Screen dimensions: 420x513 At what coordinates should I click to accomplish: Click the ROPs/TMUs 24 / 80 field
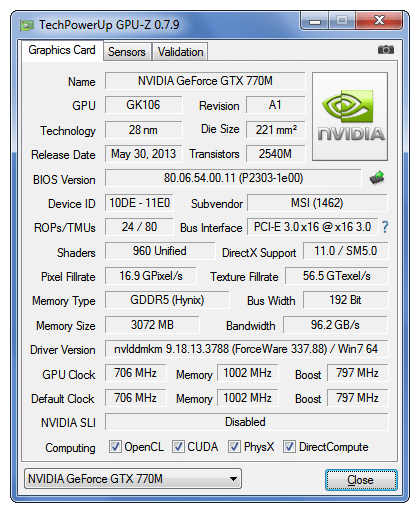139,227
